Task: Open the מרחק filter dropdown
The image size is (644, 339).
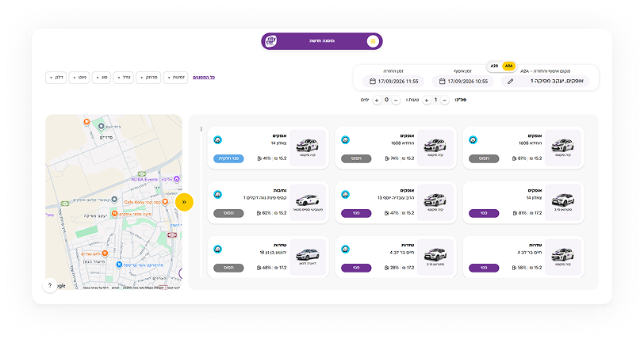Action: [x=148, y=77]
